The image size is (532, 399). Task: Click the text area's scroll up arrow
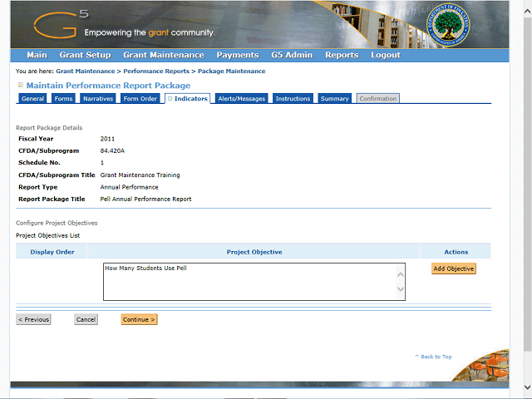401,274
